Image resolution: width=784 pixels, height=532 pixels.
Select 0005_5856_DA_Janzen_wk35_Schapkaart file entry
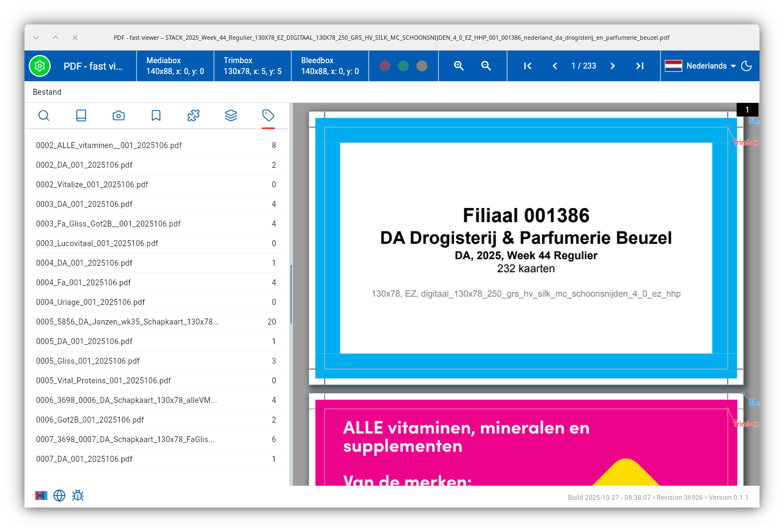pos(127,322)
